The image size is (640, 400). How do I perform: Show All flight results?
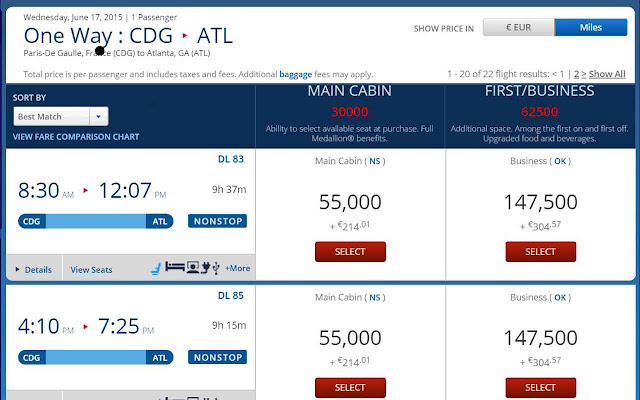click(x=607, y=74)
